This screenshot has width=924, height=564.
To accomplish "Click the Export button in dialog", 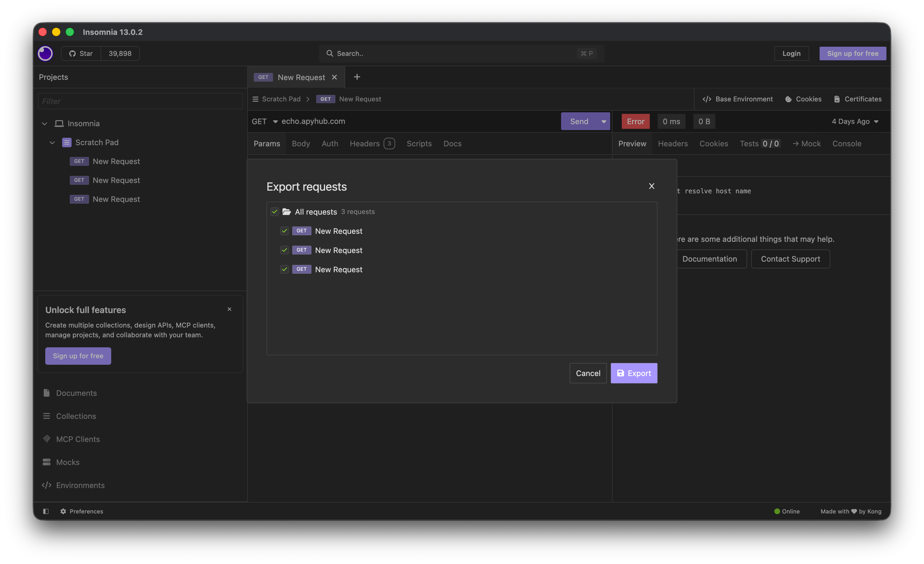I will (634, 373).
